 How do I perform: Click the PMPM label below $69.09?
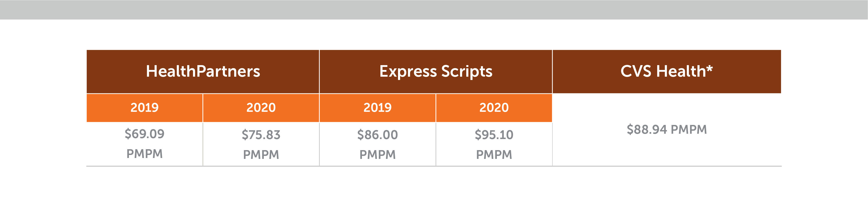point(144,154)
